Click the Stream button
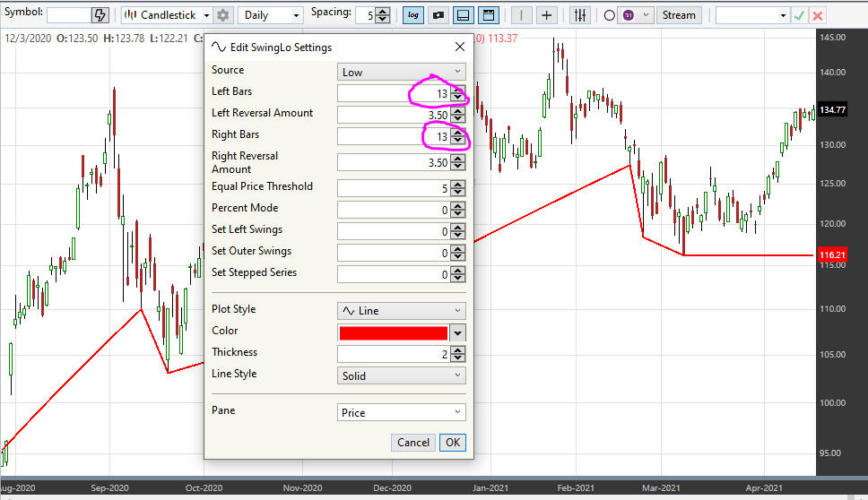868x500 pixels. 679,15
